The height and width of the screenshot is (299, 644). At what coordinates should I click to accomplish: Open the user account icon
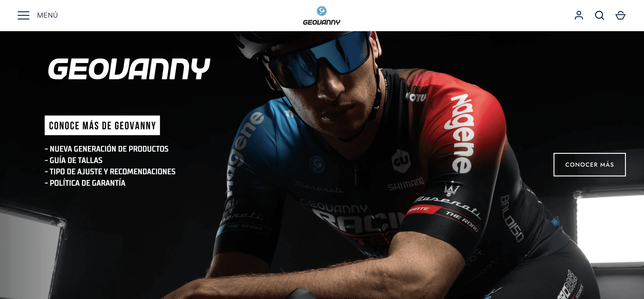(x=579, y=15)
